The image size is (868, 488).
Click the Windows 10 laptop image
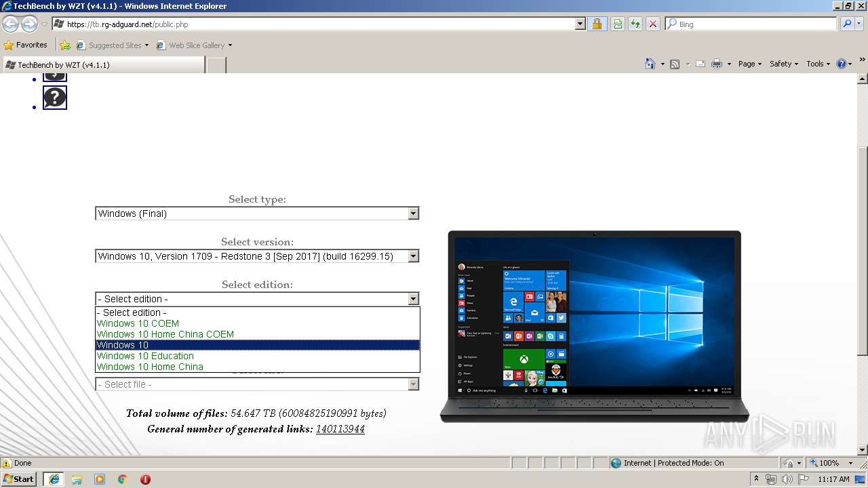tap(595, 327)
